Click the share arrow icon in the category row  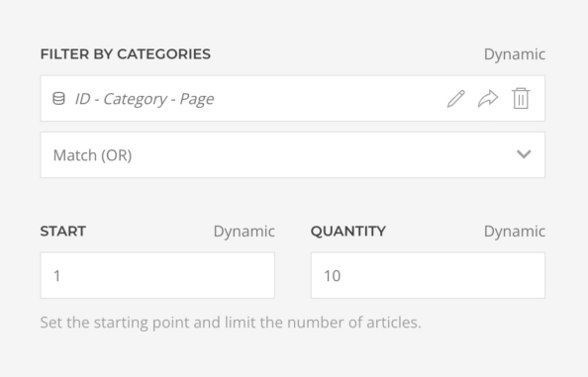point(488,99)
